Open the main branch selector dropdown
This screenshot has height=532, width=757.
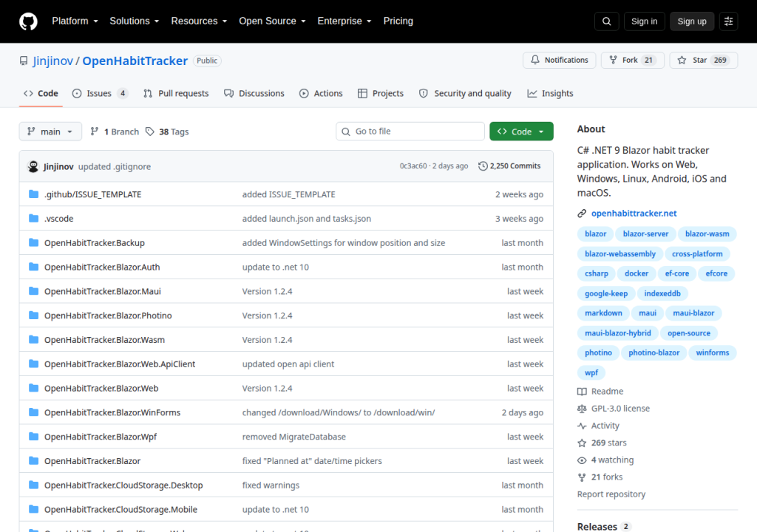tap(50, 132)
